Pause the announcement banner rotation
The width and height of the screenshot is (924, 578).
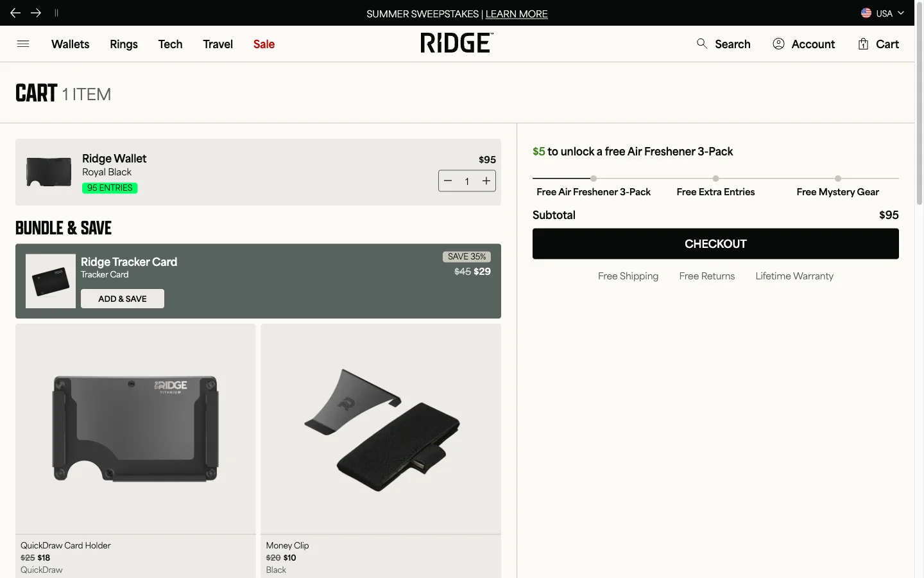56,13
